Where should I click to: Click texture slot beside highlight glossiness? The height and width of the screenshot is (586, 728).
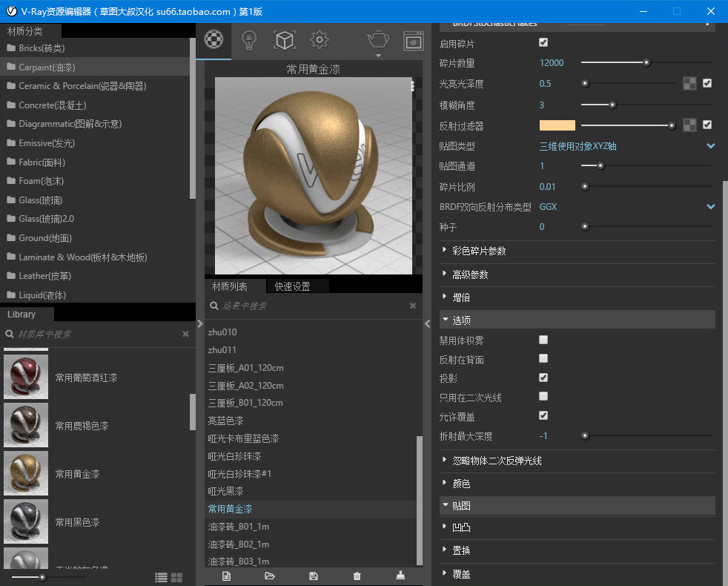(689, 84)
